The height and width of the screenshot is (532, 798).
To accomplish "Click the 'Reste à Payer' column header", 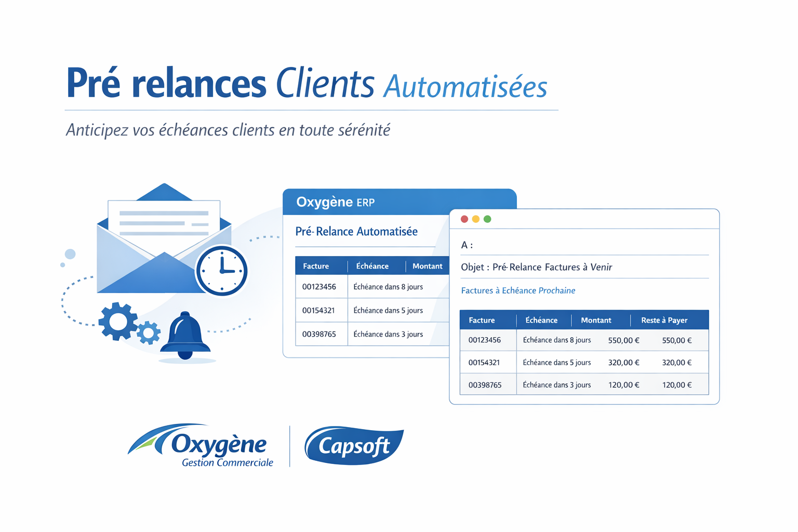I will pyautogui.click(x=664, y=320).
